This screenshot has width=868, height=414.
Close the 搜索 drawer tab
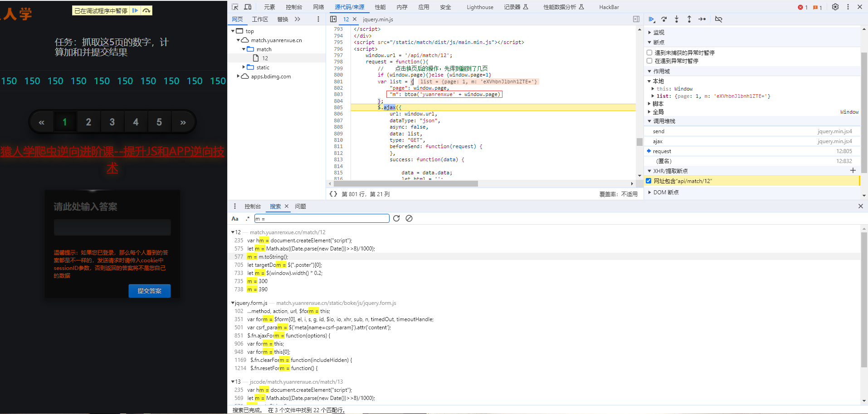(x=287, y=206)
